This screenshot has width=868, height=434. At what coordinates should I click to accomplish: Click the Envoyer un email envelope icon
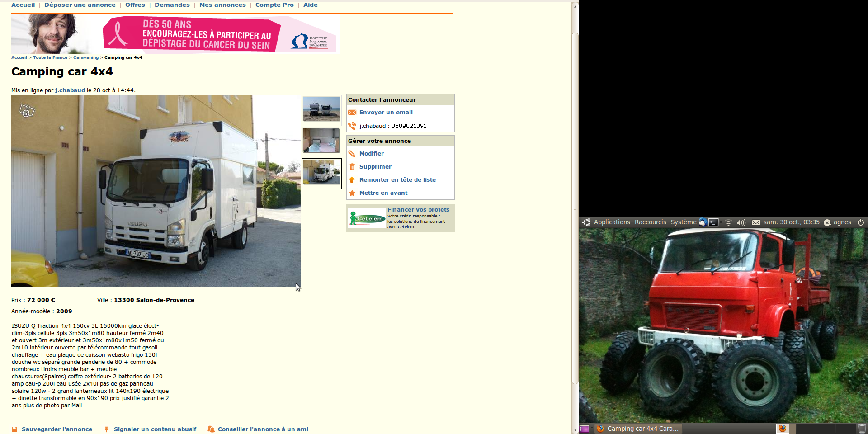click(352, 113)
